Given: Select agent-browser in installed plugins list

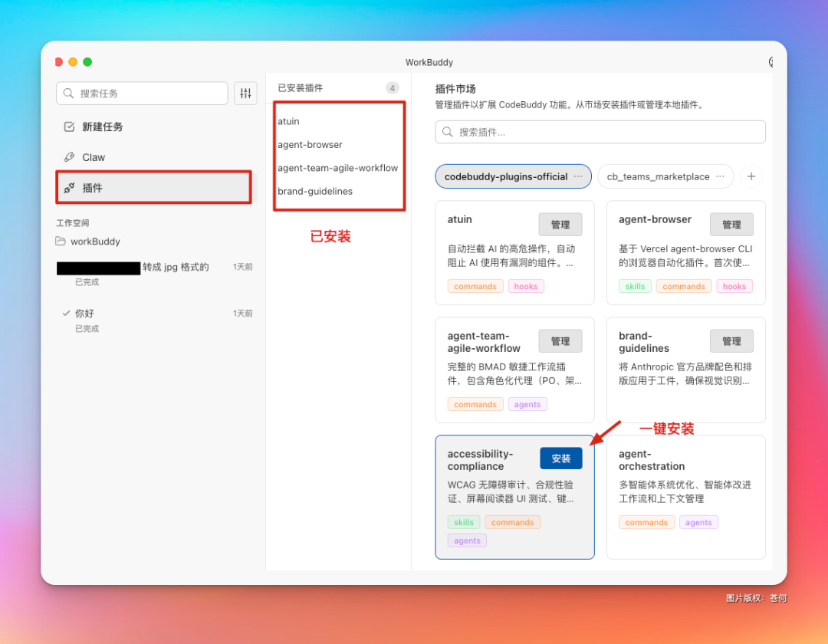Looking at the screenshot, I should tap(310, 144).
